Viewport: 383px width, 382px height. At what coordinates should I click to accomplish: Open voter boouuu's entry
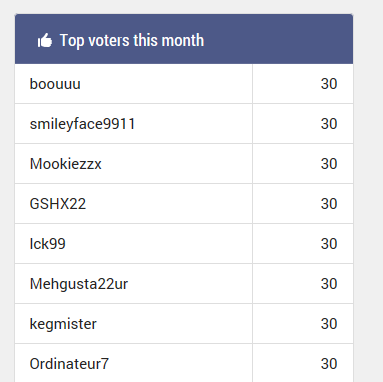55,84
